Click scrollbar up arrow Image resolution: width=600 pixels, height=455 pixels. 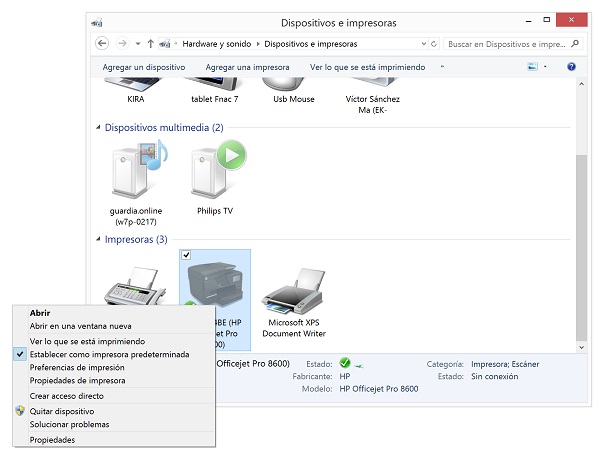(x=581, y=84)
